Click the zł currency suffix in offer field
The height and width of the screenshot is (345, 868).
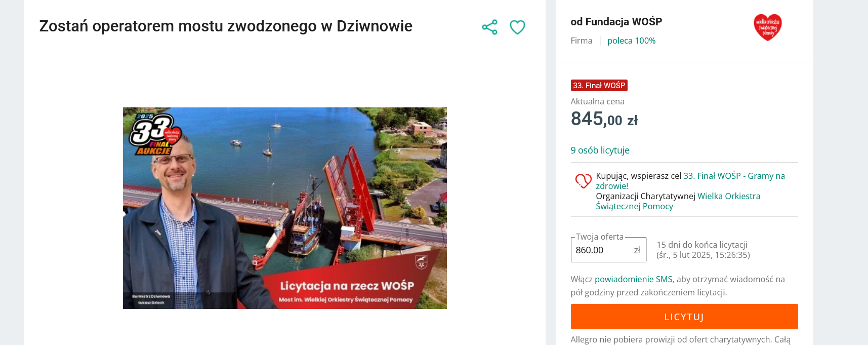click(x=637, y=250)
